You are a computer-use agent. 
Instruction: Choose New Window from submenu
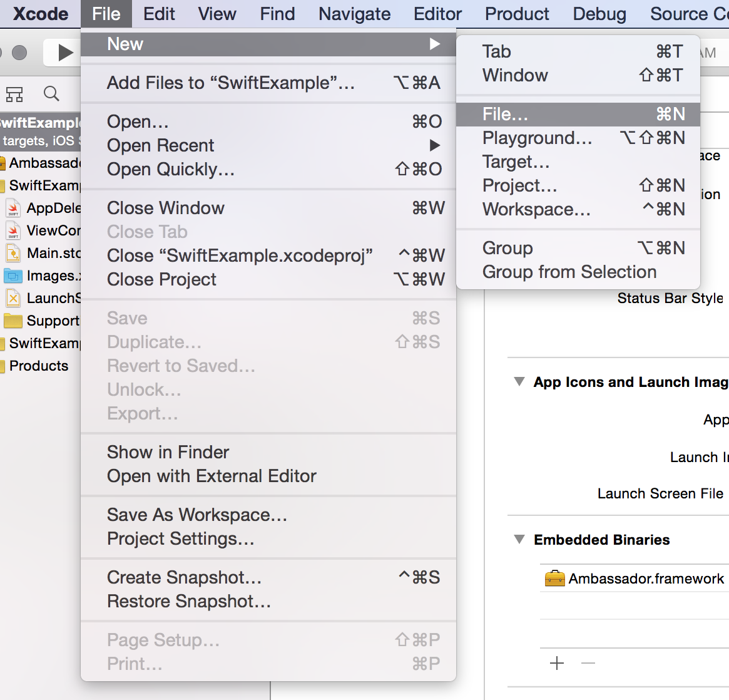578,75
